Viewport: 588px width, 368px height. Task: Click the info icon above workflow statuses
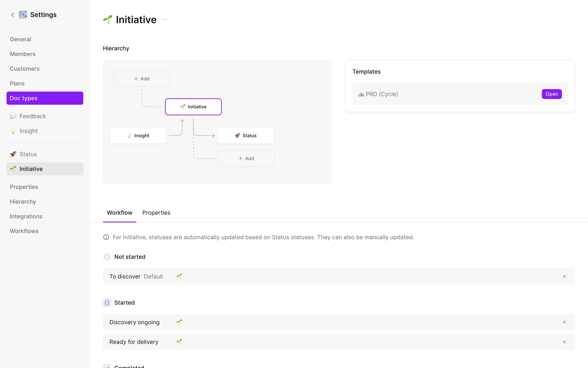[106, 237]
